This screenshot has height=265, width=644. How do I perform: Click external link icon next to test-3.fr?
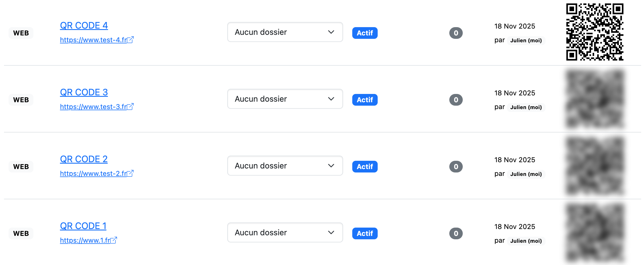click(x=130, y=107)
